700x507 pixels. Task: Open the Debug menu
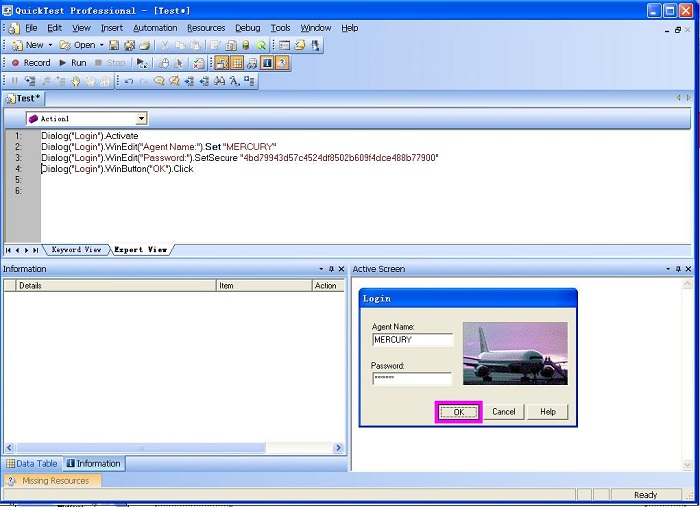(248, 28)
